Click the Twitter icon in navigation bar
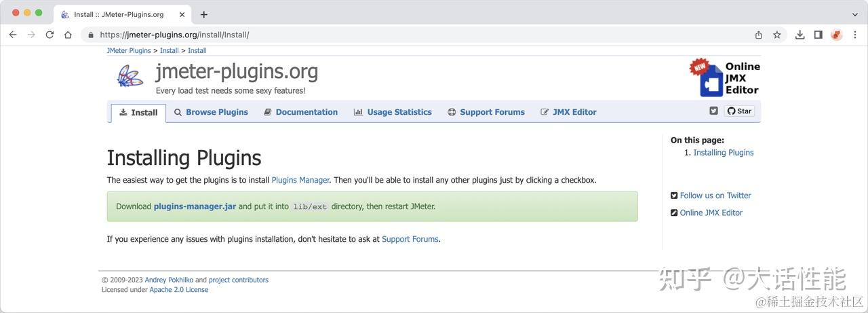 (x=714, y=111)
